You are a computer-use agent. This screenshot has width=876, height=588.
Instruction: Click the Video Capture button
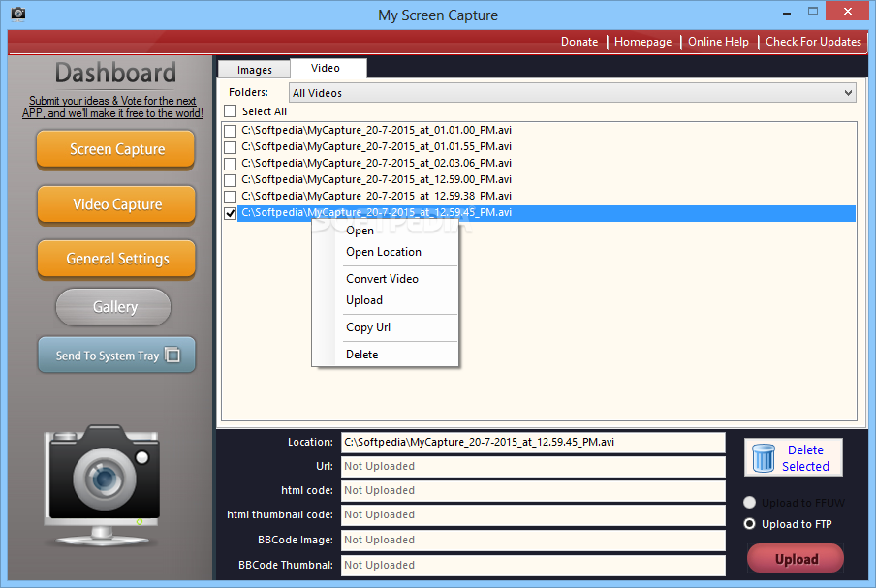116,204
